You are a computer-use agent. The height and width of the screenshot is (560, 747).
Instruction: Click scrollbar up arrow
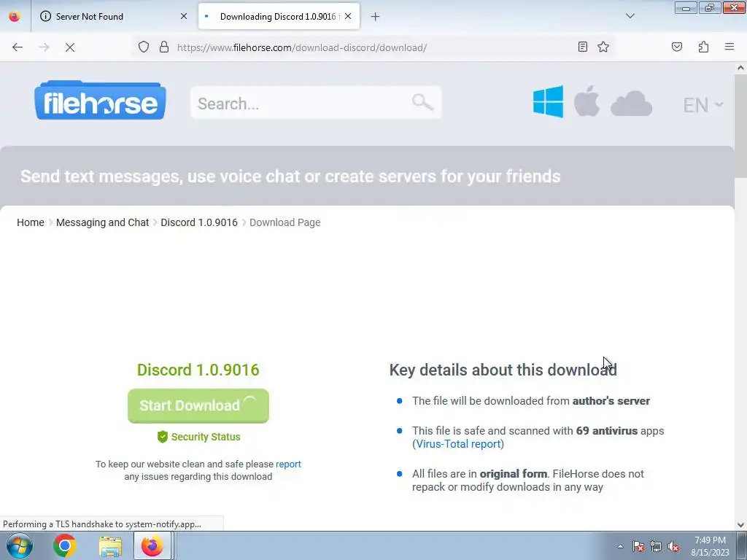coord(740,68)
